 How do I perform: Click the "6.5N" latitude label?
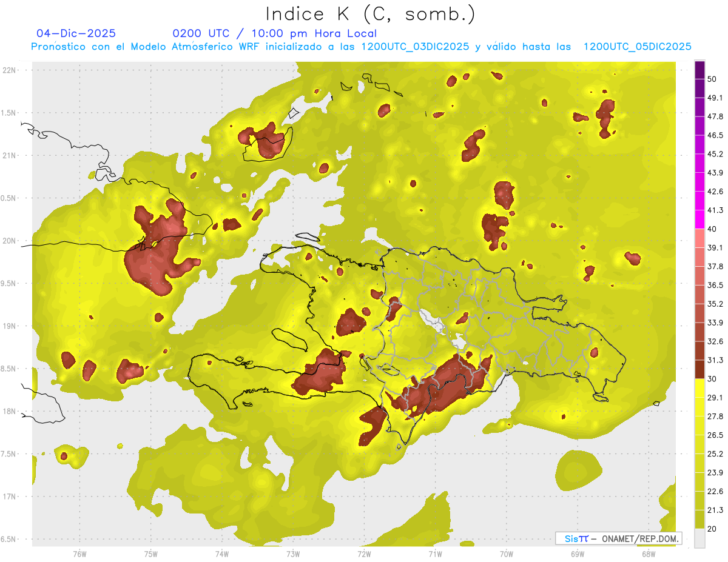point(9,539)
